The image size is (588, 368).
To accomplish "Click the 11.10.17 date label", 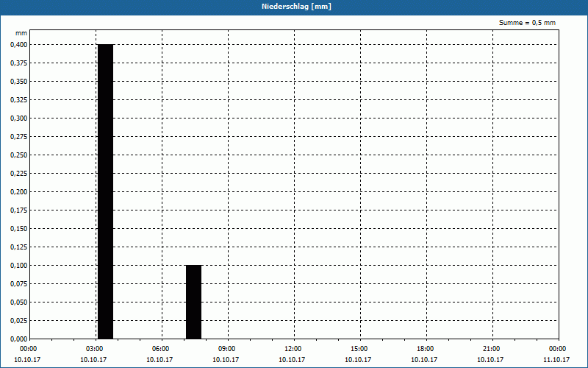I will pos(556,359).
